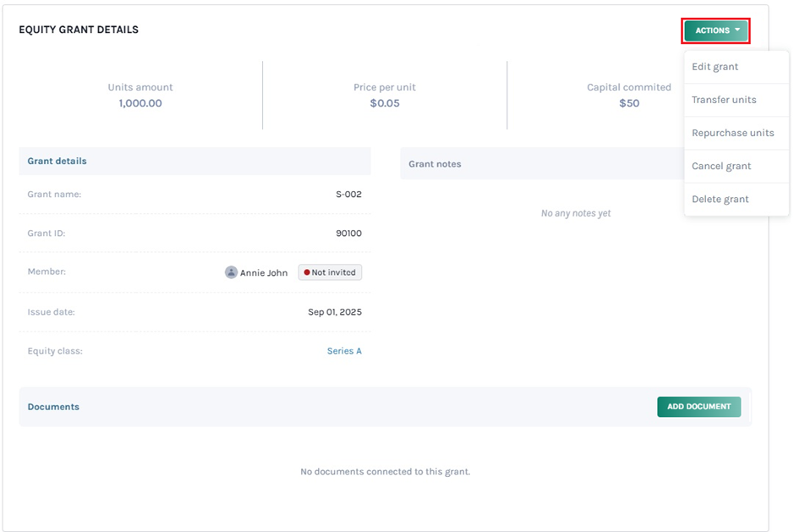Select Edit grant from the actions menu
Screen dimensions: 794x532
coord(715,66)
